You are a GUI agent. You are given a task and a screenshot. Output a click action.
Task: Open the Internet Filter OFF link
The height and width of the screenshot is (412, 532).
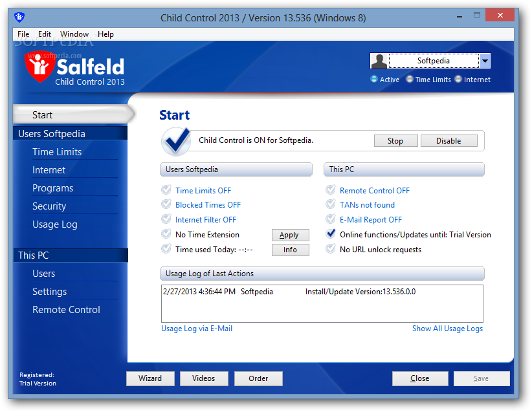coord(206,220)
